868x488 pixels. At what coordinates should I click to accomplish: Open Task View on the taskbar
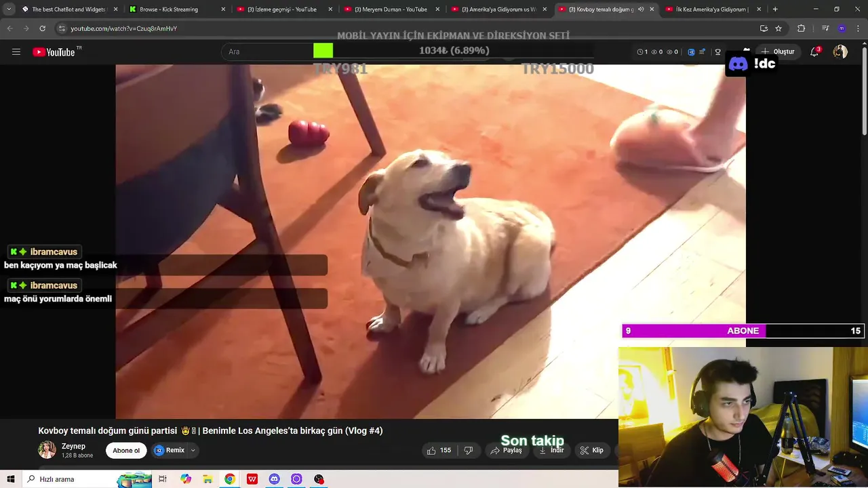(x=163, y=479)
